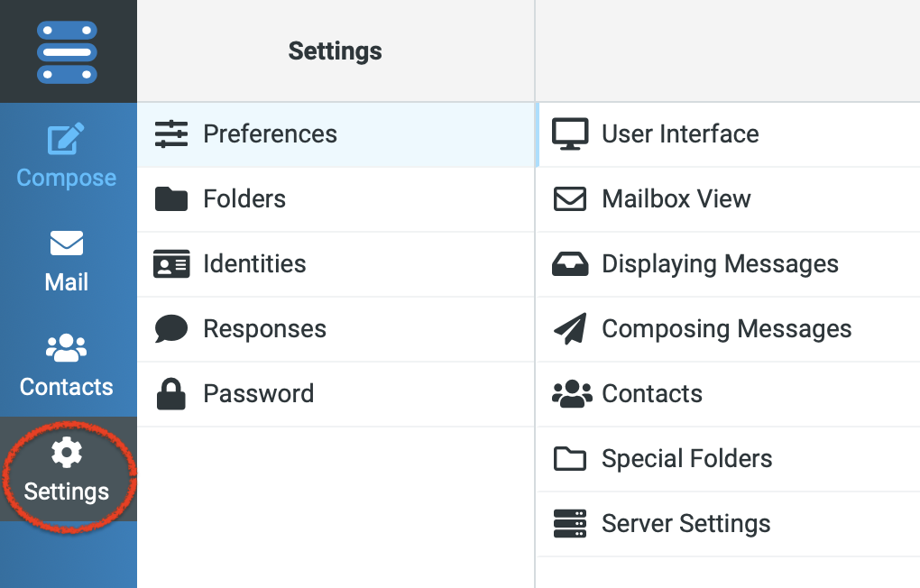Click the Identities card icon
Viewport: 920px width, 588px height.
(x=171, y=263)
